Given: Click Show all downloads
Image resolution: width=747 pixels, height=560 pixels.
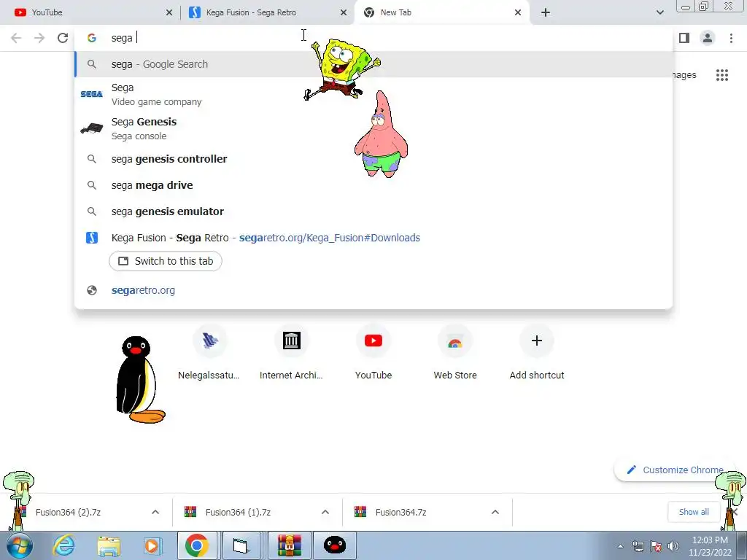Looking at the screenshot, I should (x=694, y=512).
